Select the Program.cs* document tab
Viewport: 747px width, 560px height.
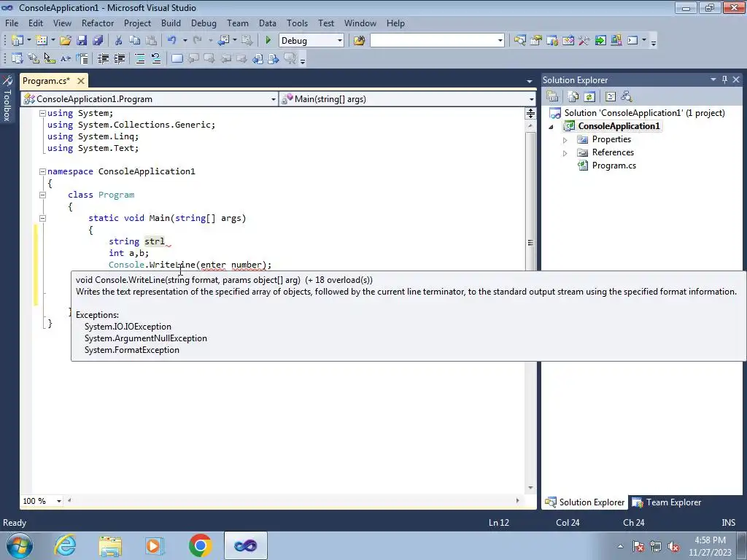click(x=46, y=81)
